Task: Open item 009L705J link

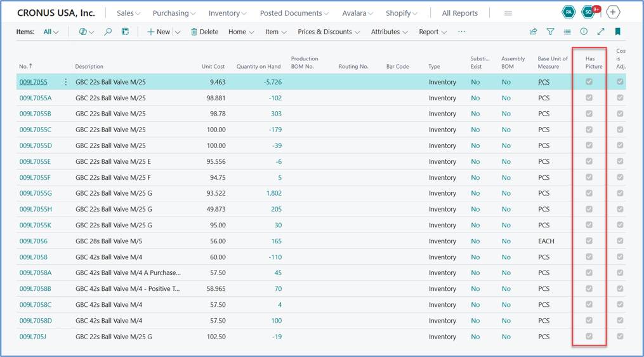Action: [32, 337]
